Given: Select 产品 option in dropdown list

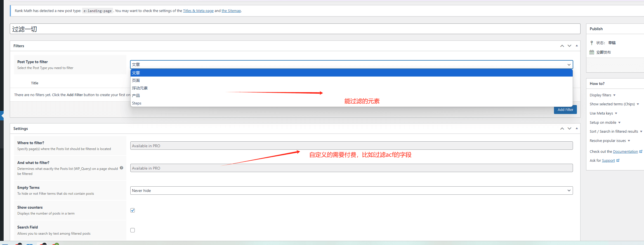Looking at the screenshot, I should coord(352,96).
